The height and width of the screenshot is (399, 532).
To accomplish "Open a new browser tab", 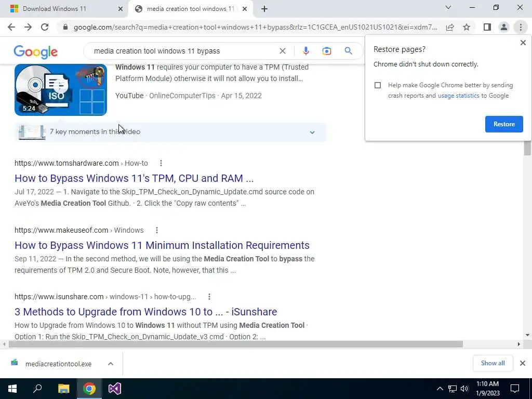I will (x=264, y=9).
